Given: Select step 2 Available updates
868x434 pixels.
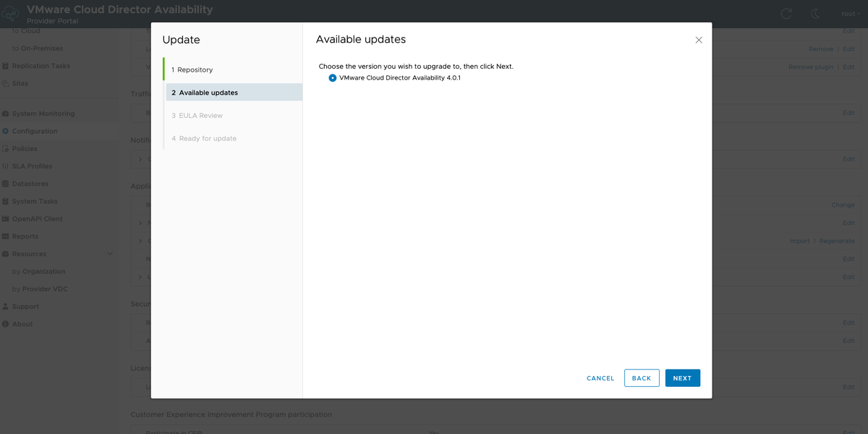Looking at the screenshot, I should coord(234,93).
